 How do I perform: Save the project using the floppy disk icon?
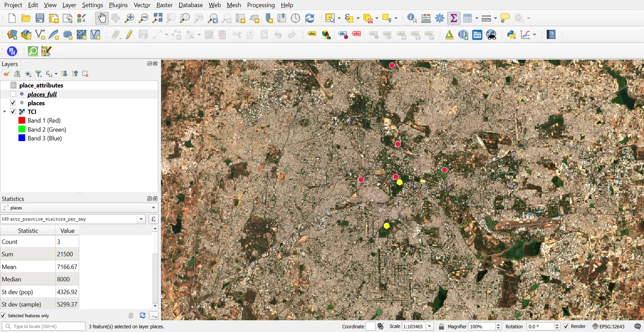40,18
